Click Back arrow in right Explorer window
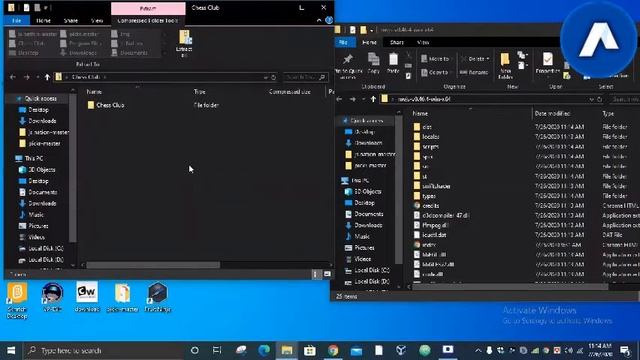Screen dimensions: 640x360 pyautogui.click(x=339, y=99)
